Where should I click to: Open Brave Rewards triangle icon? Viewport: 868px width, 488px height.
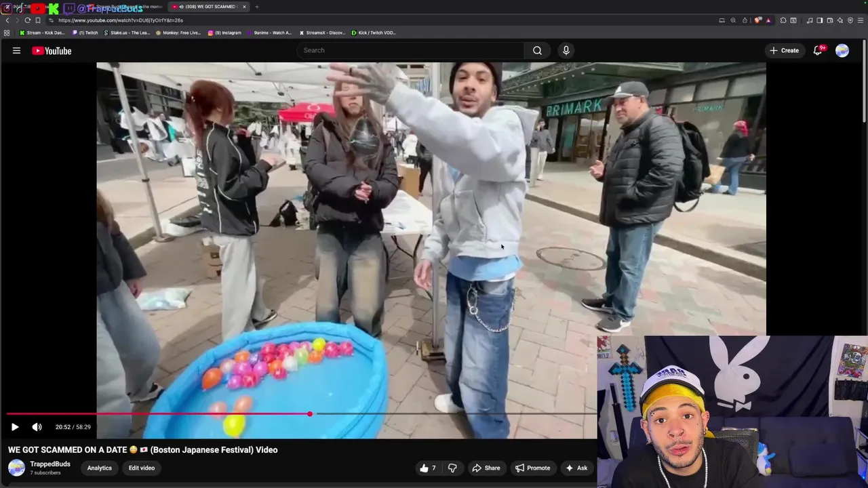pyautogui.click(x=768, y=20)
